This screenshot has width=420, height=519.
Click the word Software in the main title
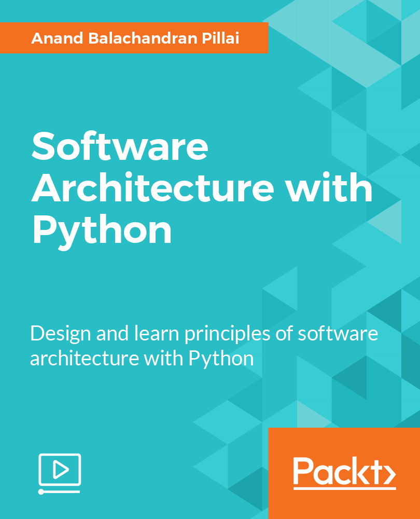(x=120, y=147)
